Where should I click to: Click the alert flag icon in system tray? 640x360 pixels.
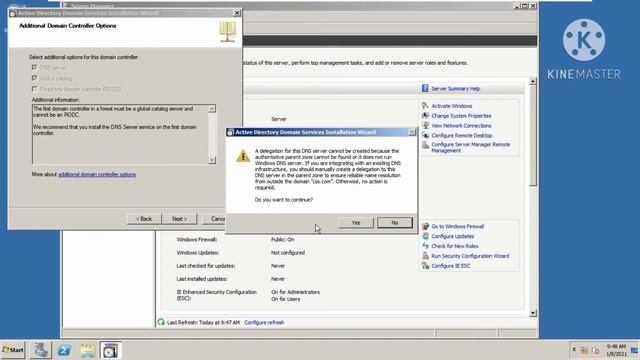[x=596, y=350]
